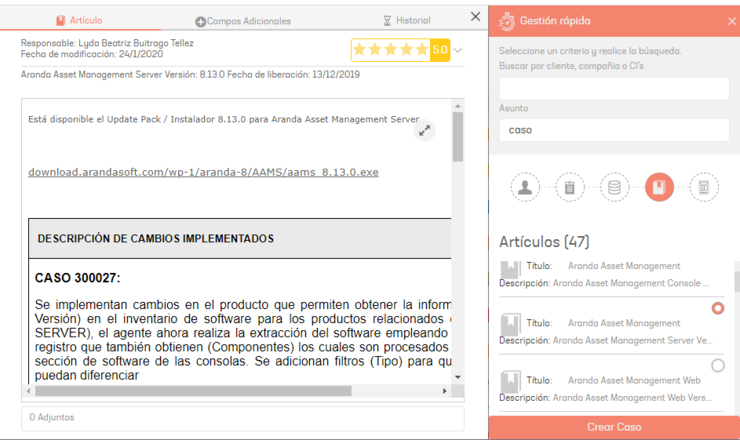Close the article detail panel
Viewport: 740px width, 440px height.
coord(475,17)
